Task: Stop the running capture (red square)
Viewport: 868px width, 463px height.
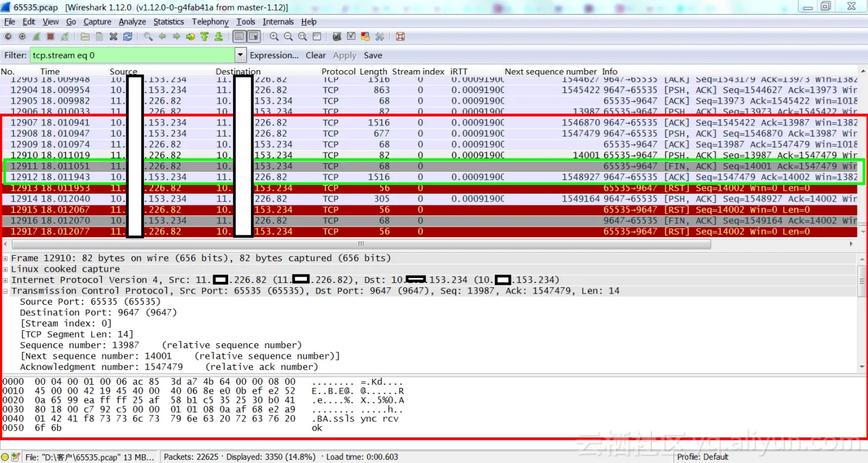Action: (51, 37)
